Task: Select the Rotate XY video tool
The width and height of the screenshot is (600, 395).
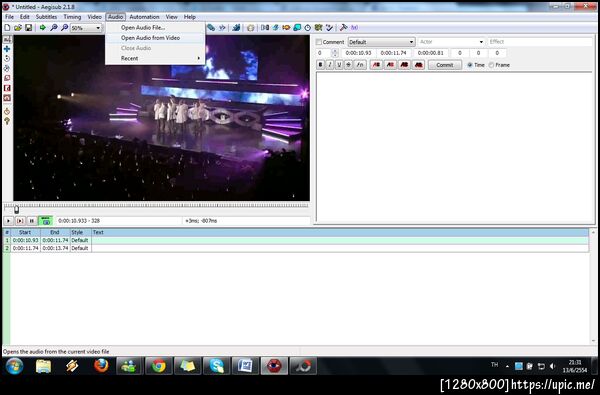Action: click(x=7, y=68)
